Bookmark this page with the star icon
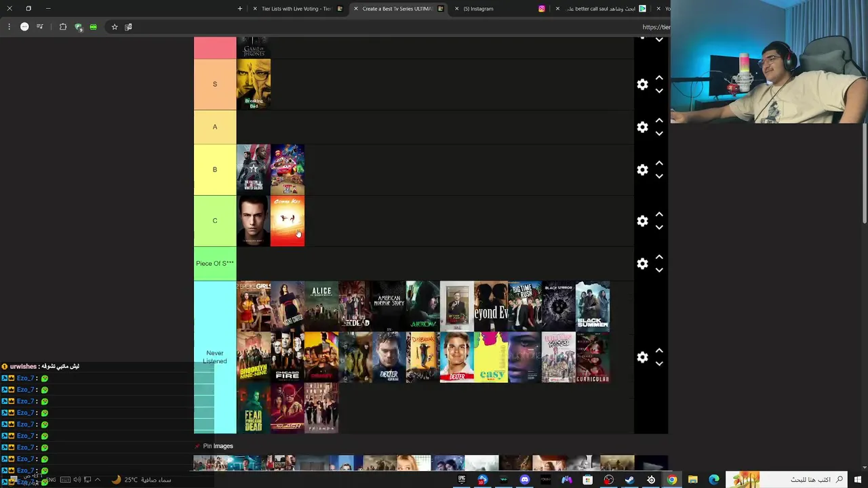 [x=115, y=27]
